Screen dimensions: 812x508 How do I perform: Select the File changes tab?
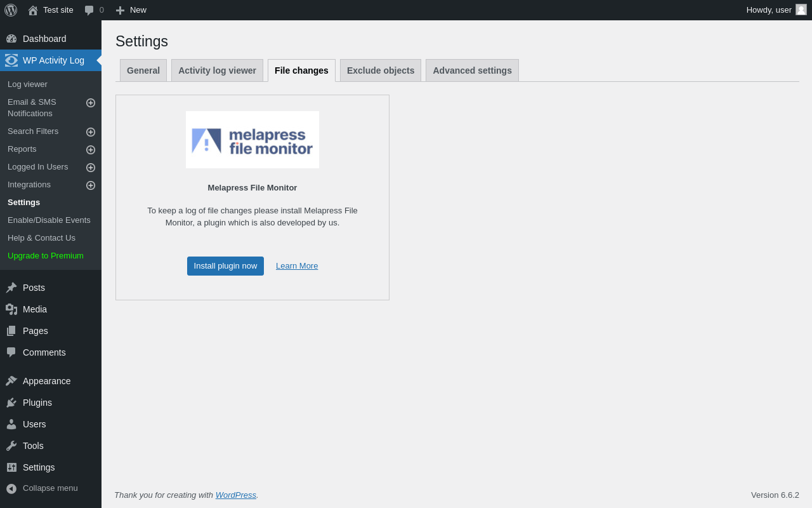(301, 70)
